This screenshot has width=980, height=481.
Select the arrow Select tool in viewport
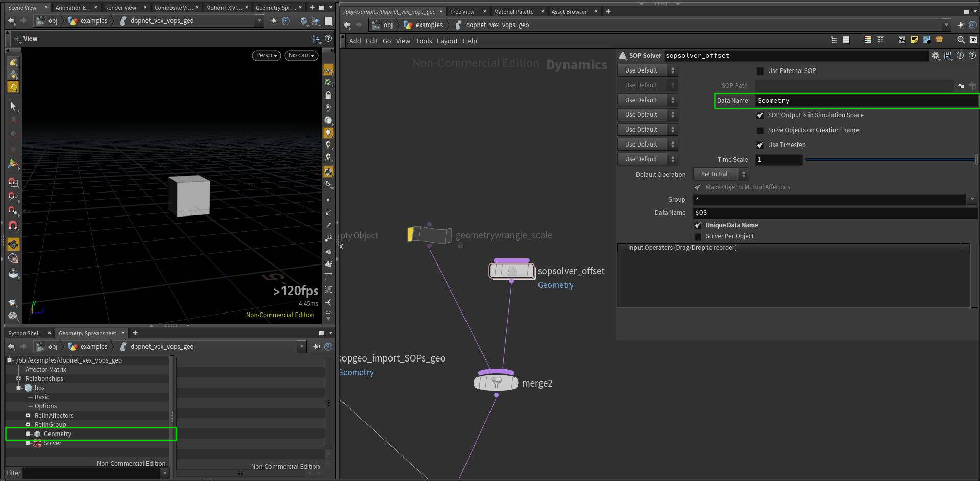[x=13, y=106]
